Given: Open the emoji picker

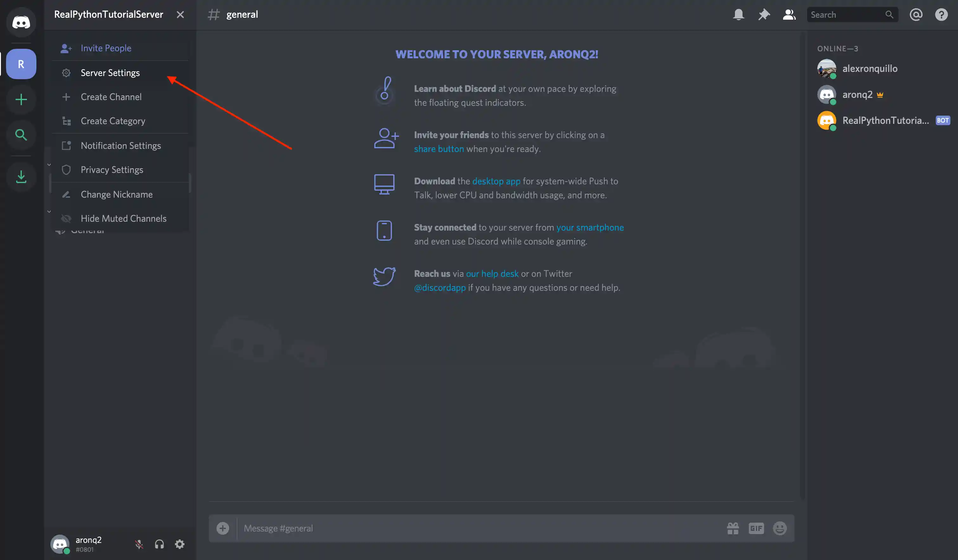Looking at the screenshot, I should click(780, 528).
